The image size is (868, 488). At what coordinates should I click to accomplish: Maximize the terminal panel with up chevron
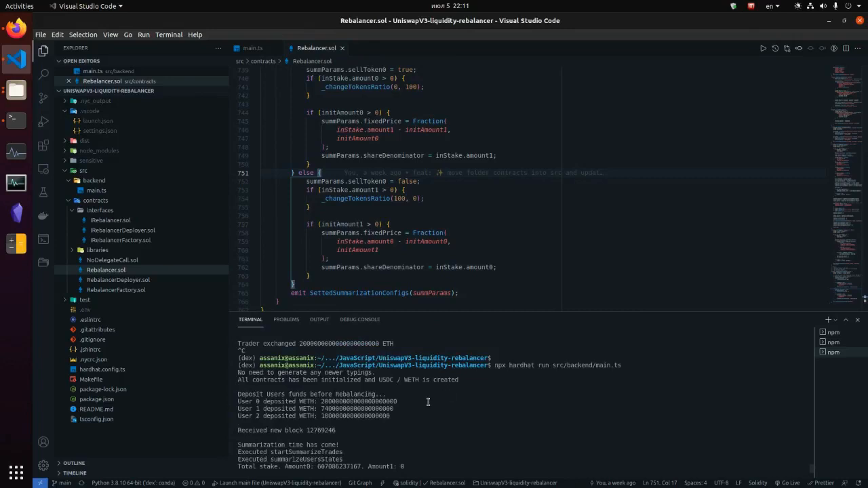point(846,319)
